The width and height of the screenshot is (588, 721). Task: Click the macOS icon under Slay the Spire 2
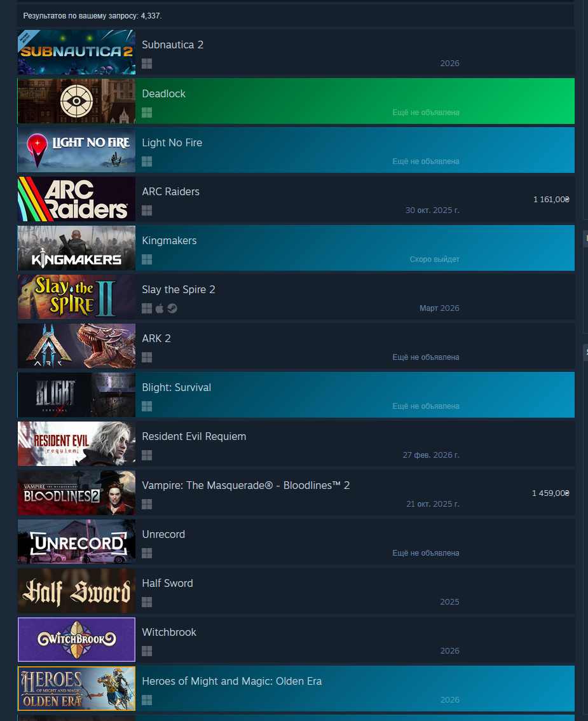coord(160,308)
